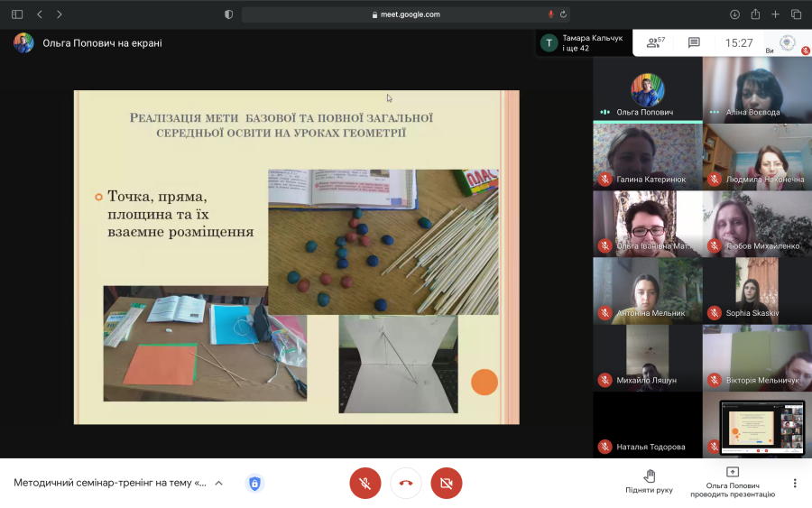Click muted mic icon on Антоніна Мельник
Viewport: 812px width, 508px height.
pyautogui.click(x=604, y=313)
